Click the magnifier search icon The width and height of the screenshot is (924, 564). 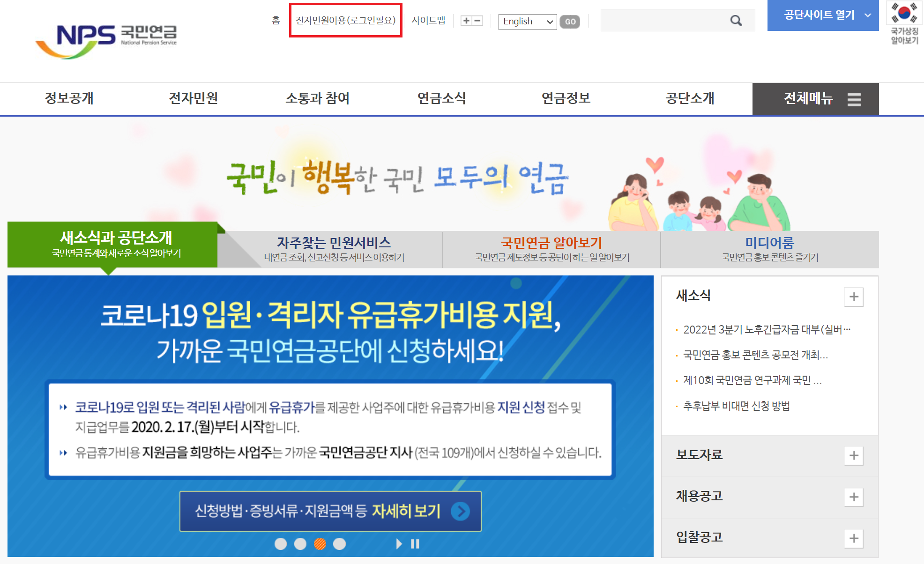point(736,21)
